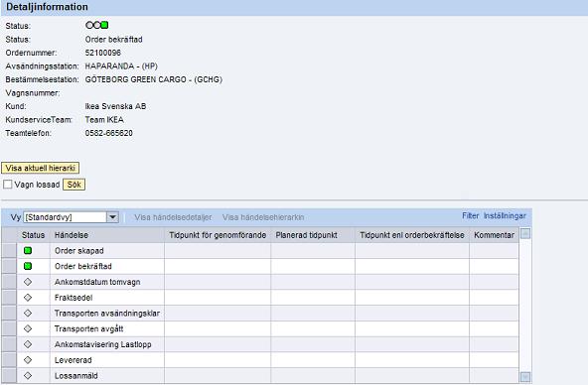Click HAPARANDA - (HP) station value
This screenshot has width=588, height=385.
(x=121, y=66)
